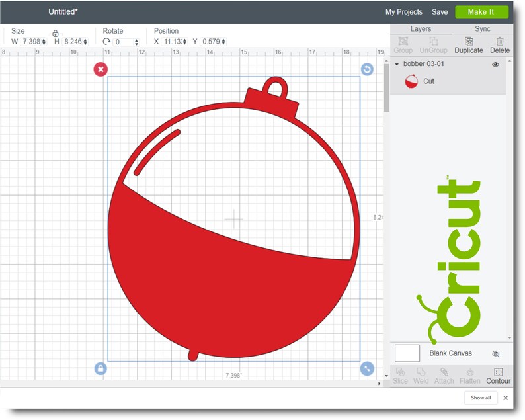525x420 pixels.
Task: Click the Make It button
Action: click(x=481, y=12)
